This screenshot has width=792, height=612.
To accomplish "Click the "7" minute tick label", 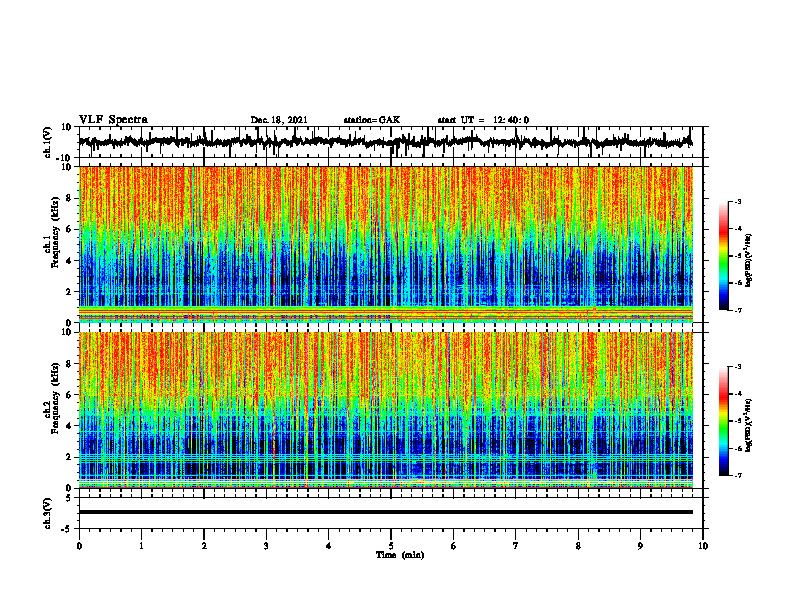I will [x=516, y=546].
